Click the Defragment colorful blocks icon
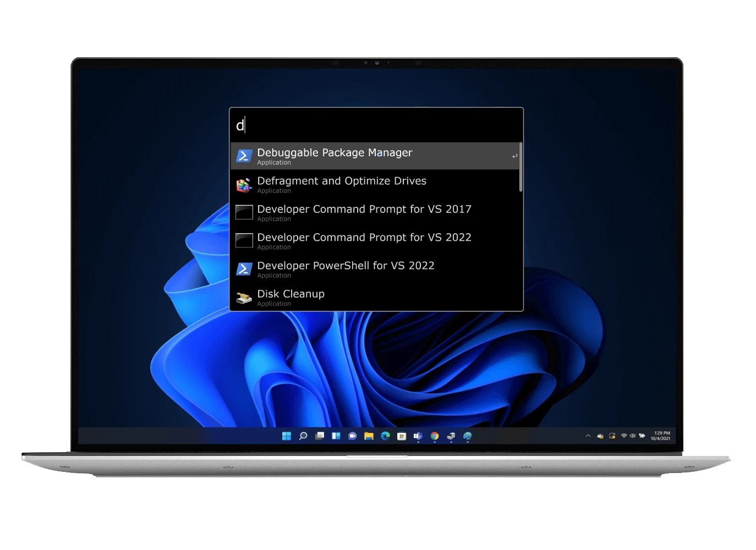Screen dimensions: 756x550 pyautogui.click(x=244, y=185)
